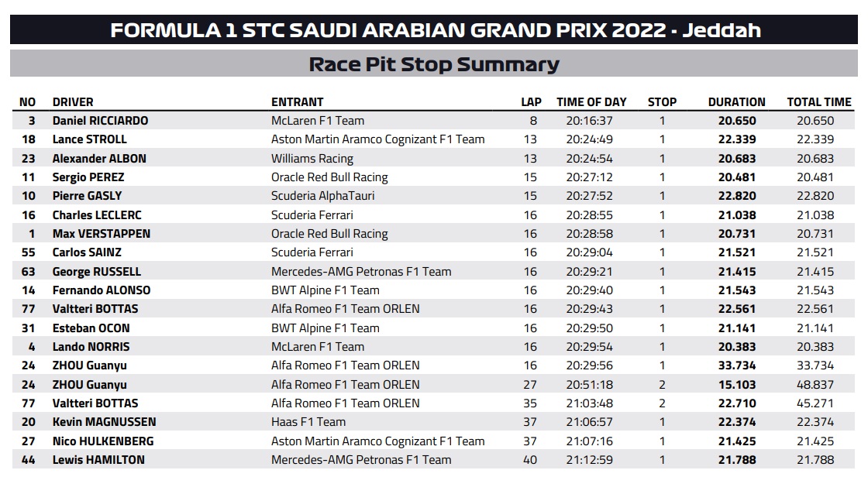Click Sergio PEREZ's duration 20.481

click(736, 177)
